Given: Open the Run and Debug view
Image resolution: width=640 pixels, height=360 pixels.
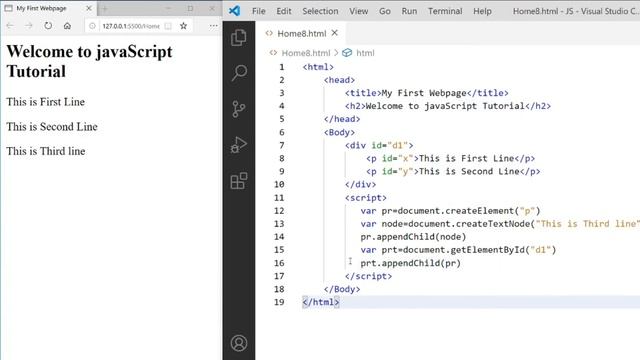Looking at the screenshot, I should [239, 144].
